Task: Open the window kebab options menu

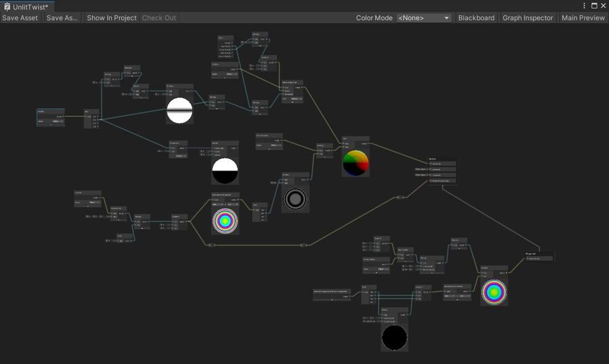Action: 585,5
